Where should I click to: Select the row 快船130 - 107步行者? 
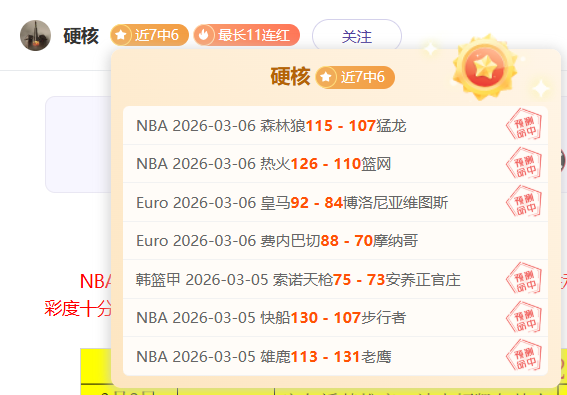pyautogui.click(x=336, y=318)
